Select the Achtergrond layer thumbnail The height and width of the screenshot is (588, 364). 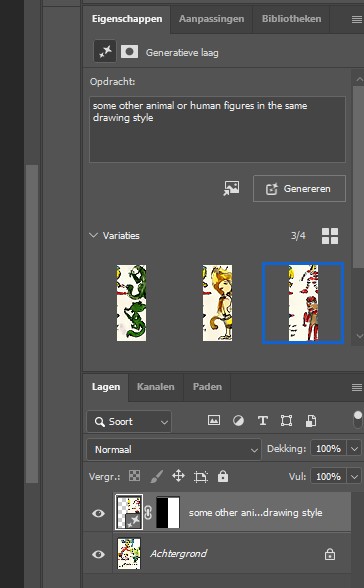tap(129, 554)
